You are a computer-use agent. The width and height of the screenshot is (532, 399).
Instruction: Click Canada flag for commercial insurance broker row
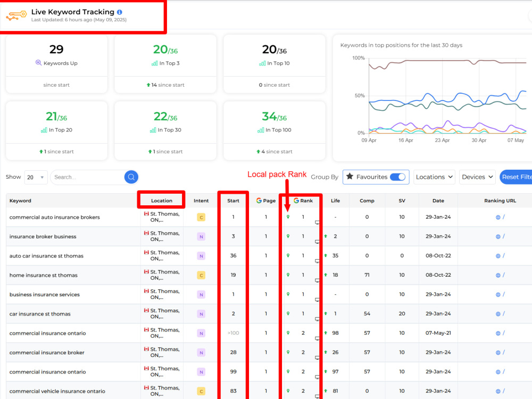tap(146, 349)
